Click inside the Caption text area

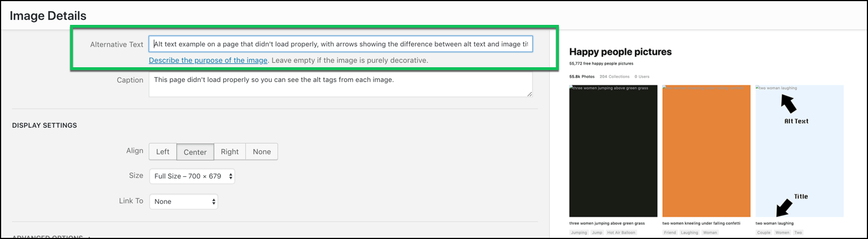(x=341, y=84)
